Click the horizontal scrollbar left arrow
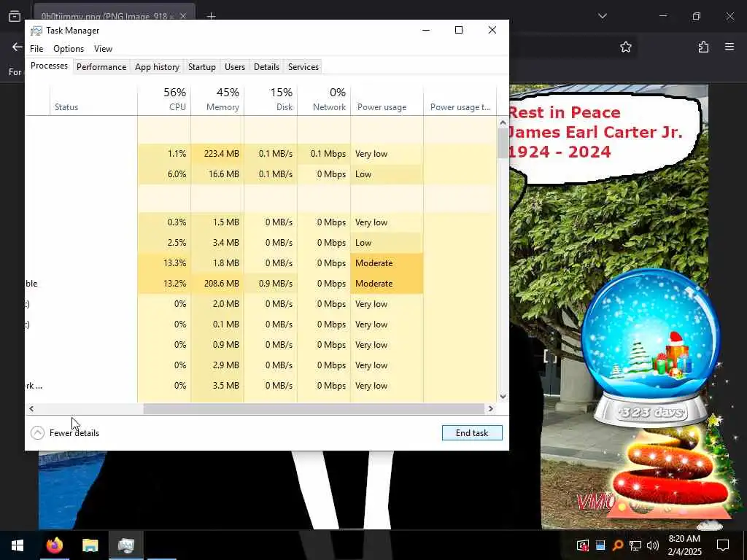 31,408
